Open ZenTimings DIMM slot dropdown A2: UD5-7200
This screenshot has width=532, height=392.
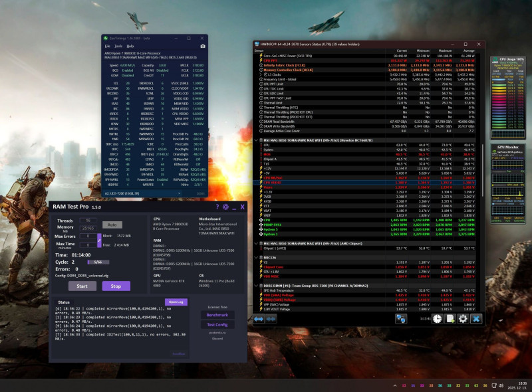pos(142,193)
